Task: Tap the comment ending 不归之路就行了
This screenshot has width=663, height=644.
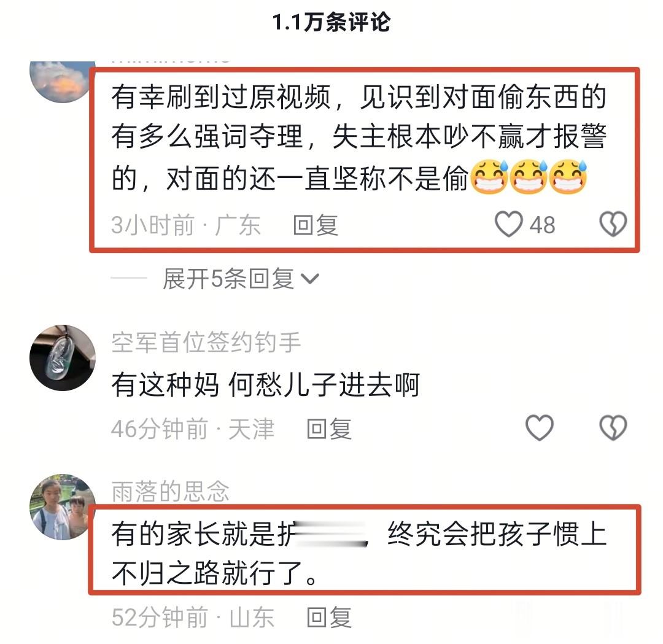Action: click(x=359, y=554)
